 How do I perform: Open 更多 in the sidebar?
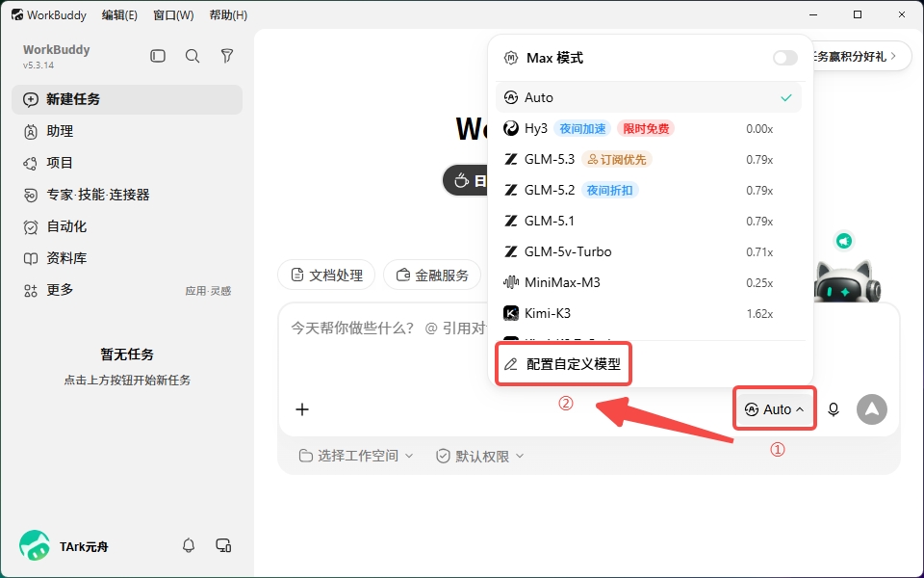(x=127, y=290)
